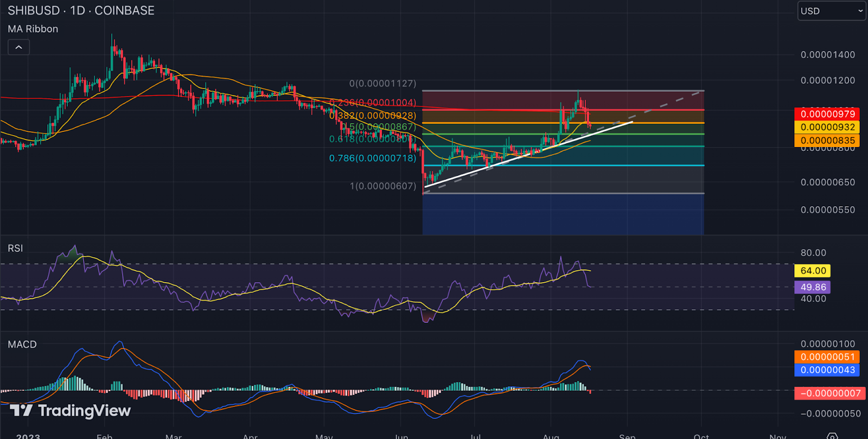Open the TradingView logo link

click(x=71, y=411)
